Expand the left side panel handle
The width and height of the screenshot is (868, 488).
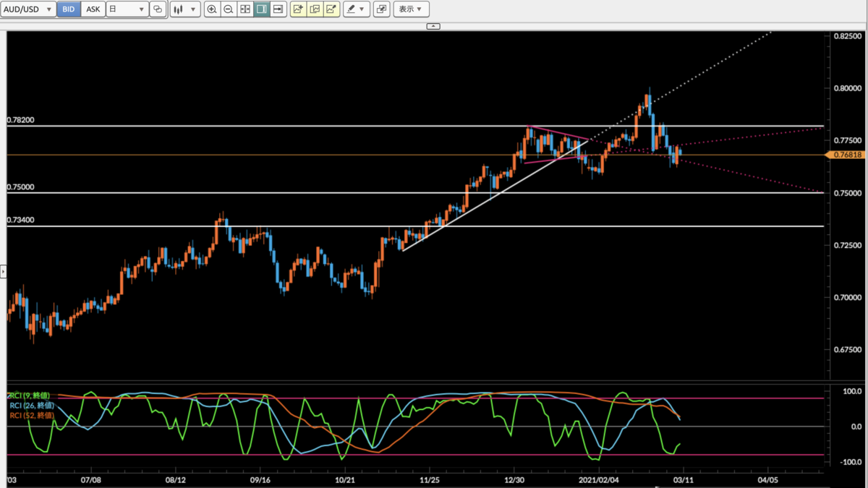click(x=3, y=272)
